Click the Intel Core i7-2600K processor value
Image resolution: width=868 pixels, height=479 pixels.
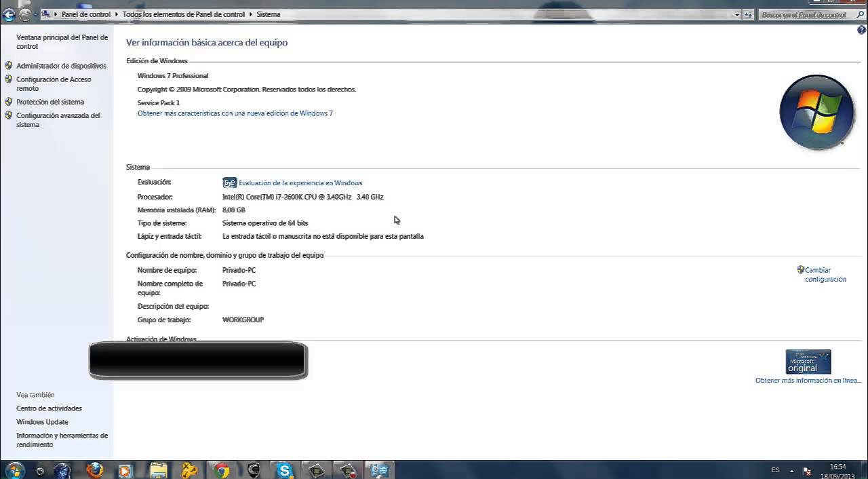pos(303,197)
